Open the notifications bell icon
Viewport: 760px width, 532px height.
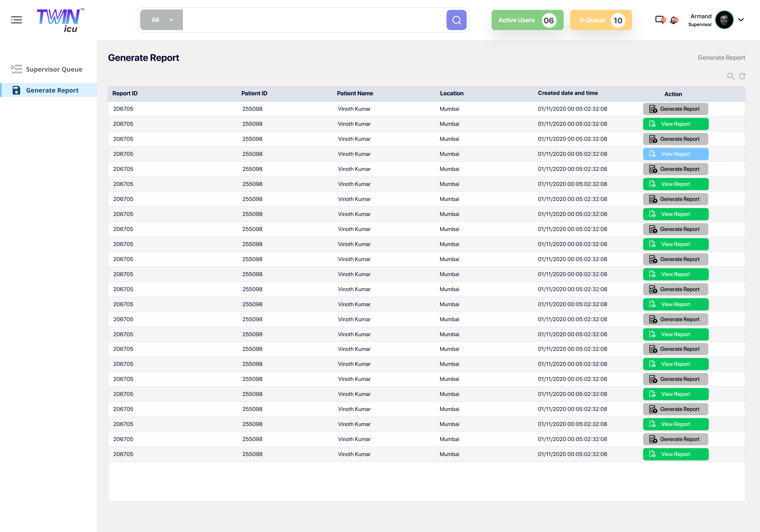point(674,20)
